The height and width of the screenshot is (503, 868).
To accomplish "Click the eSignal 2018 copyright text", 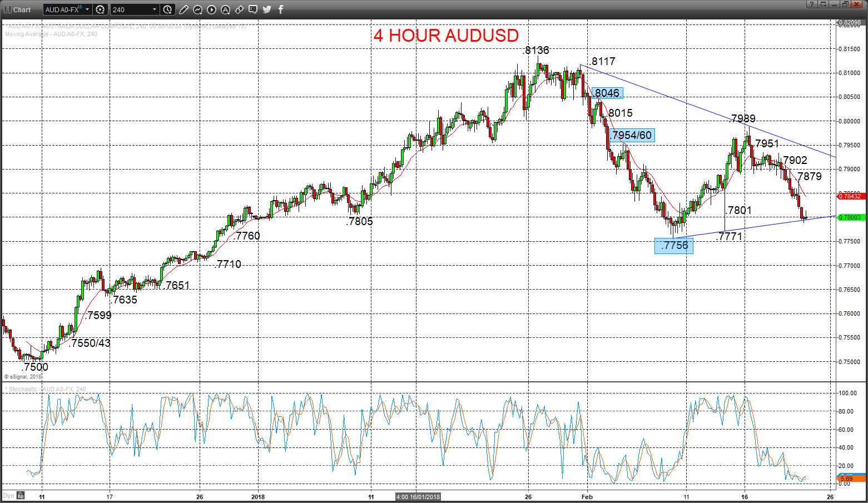I will (x=23, y=376).
